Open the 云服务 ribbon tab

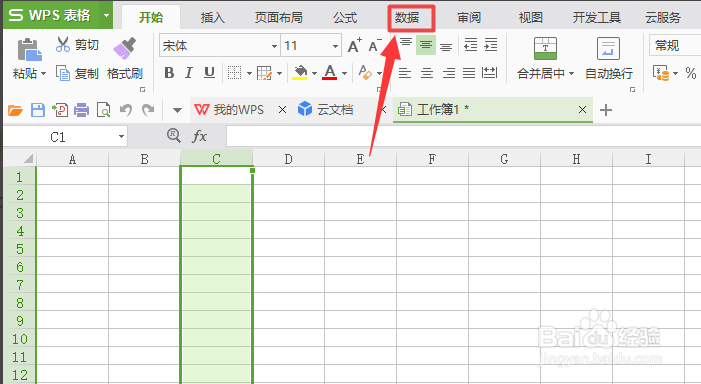pyautogui.click(x=663, y=17)
